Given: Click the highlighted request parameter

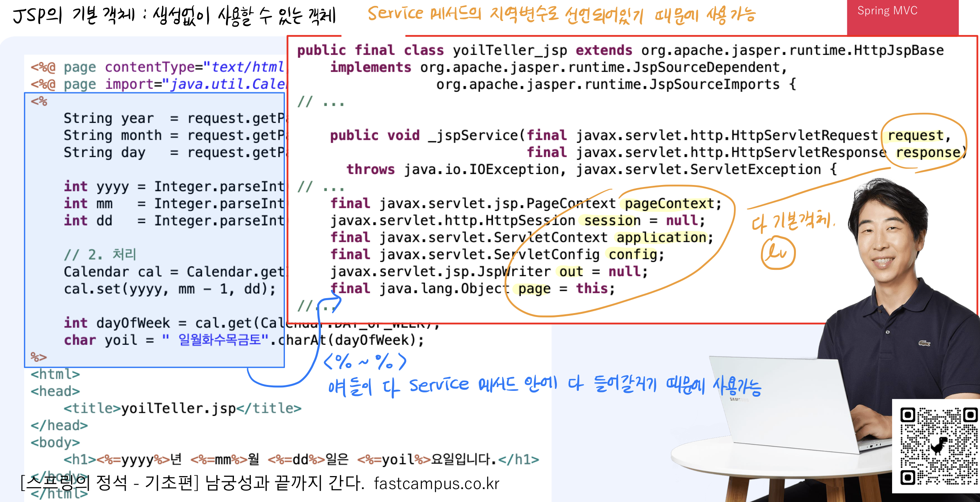Looking at the screenshot, I should tap(916, 136).
